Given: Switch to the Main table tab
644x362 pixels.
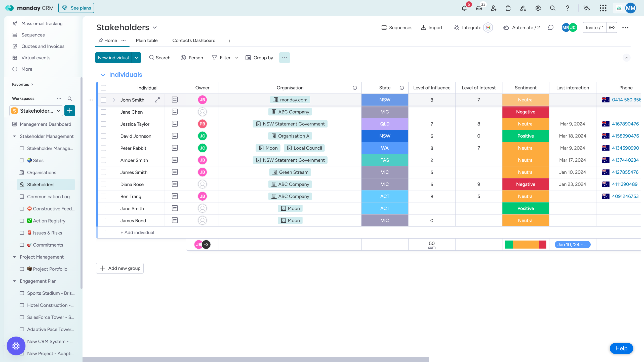Looking at the screenshot, I should [x=147, y=40].
